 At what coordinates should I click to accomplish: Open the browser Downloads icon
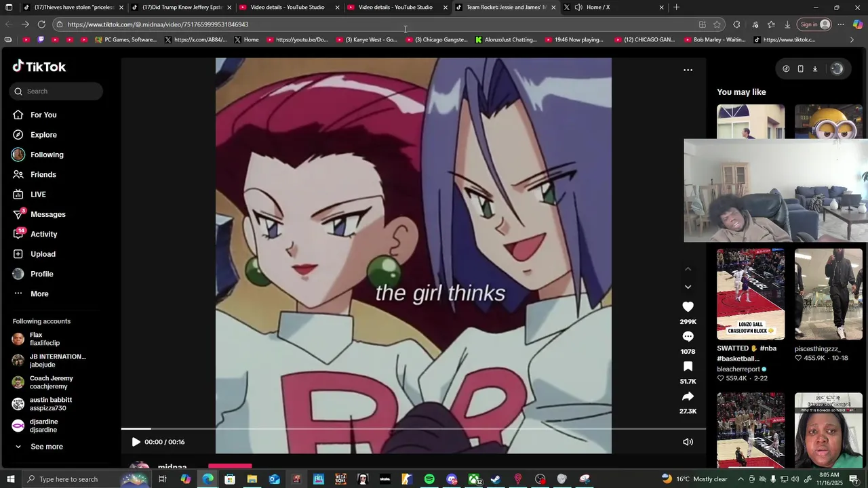[787, 24]
